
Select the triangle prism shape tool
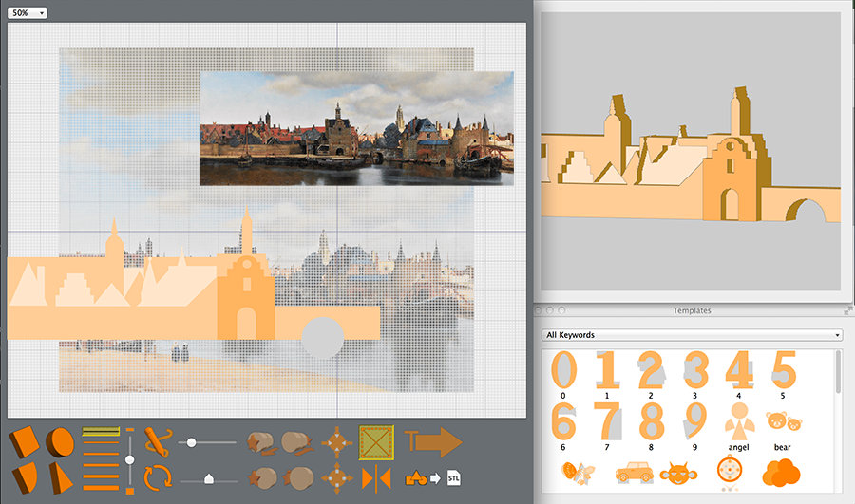point(60,477)
